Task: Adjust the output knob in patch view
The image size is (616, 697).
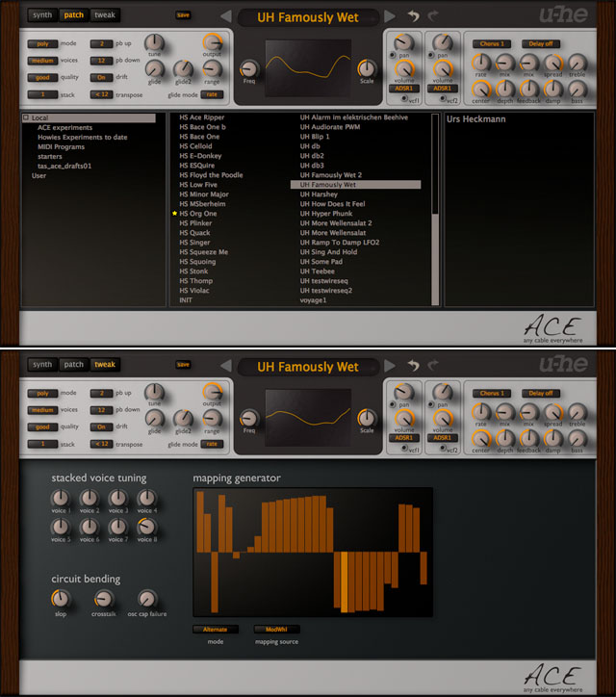Action: (212, 42)
